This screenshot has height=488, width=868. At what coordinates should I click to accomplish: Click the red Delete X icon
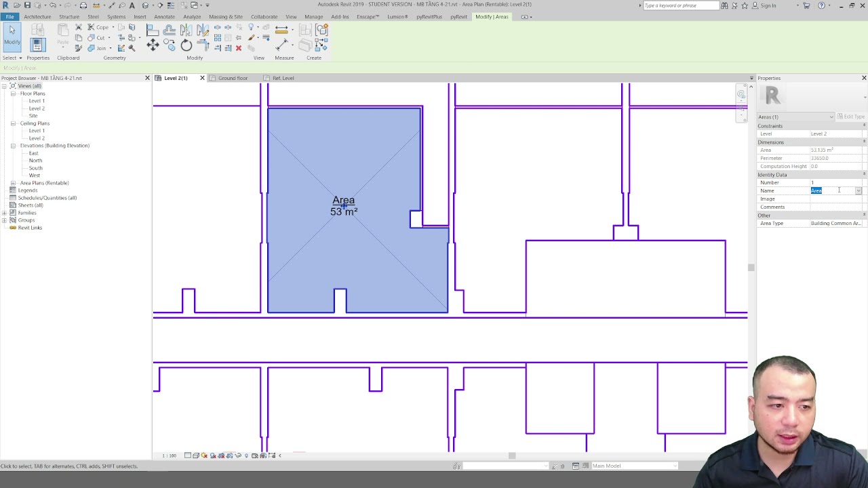pyautogui.click(x=238, y=48)
